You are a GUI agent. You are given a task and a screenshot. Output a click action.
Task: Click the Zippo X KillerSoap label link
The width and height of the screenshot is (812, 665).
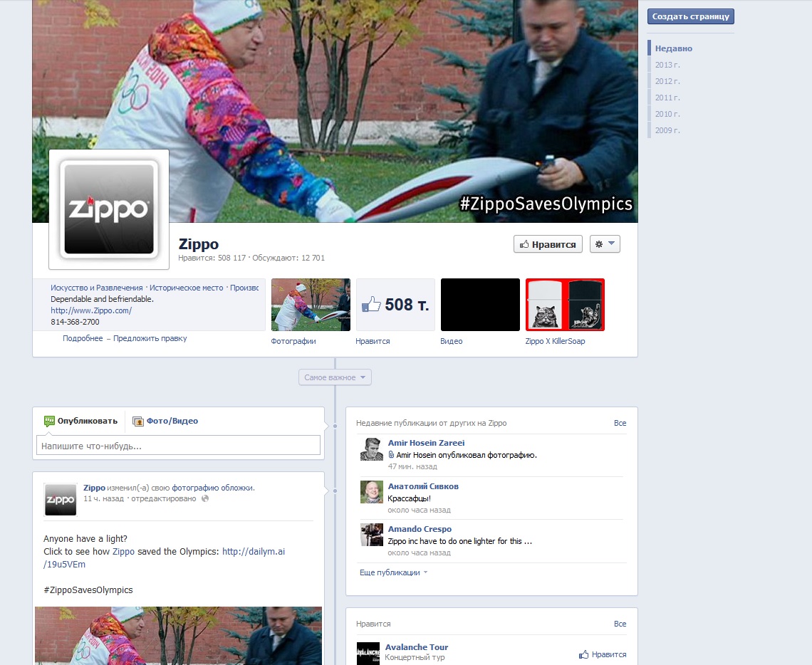(555, 341)
